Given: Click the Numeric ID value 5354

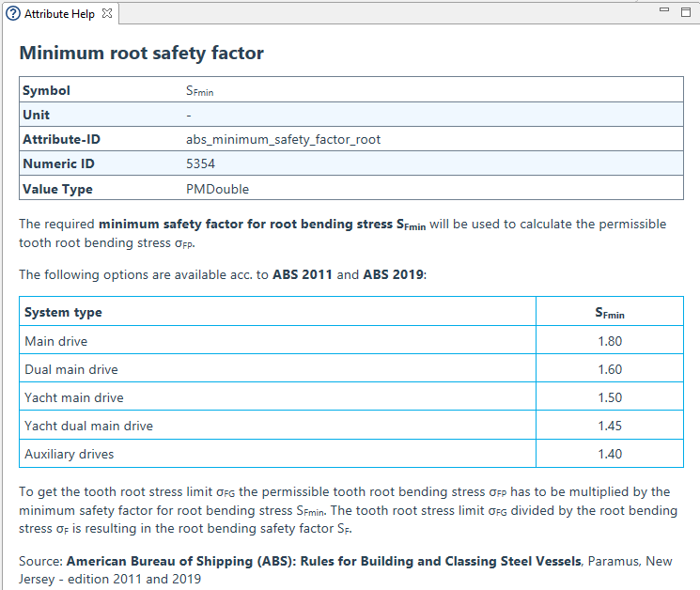Looking at the screenshot, I should (200, 163).
